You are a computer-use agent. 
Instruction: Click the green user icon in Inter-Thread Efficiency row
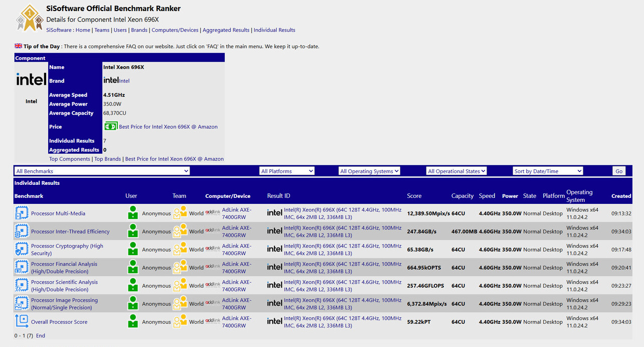132,231
